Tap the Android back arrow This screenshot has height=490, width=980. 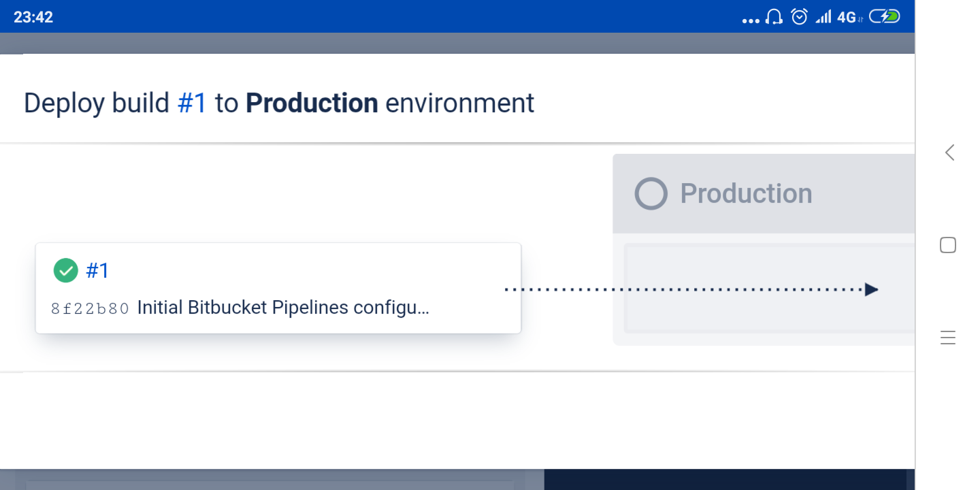coord(949,152)
